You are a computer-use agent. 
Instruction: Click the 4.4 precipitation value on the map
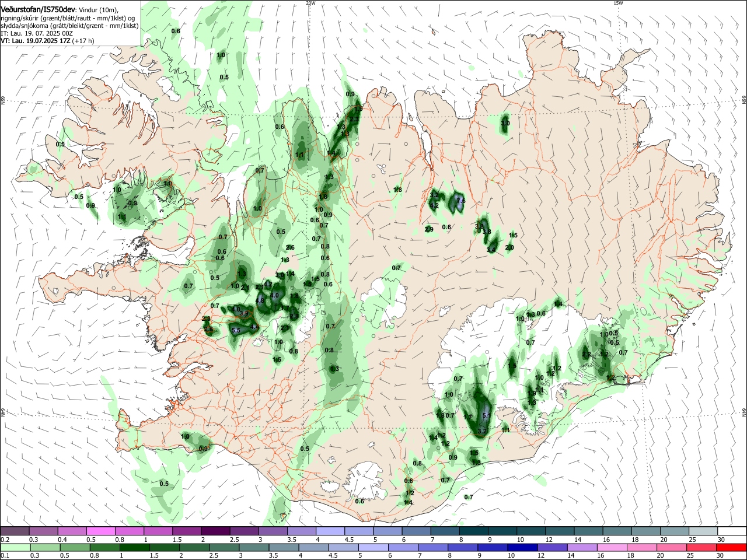click(254, 328)
